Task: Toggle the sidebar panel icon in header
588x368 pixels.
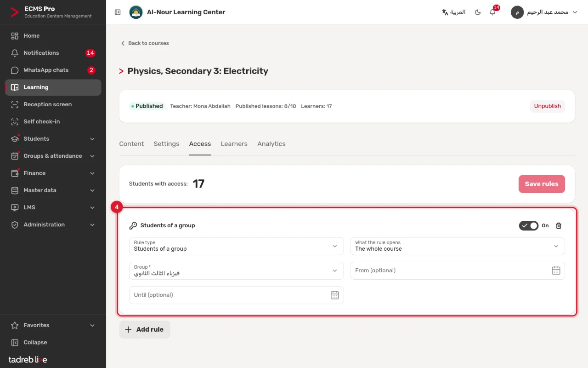Action: click(x=118, y=12)
